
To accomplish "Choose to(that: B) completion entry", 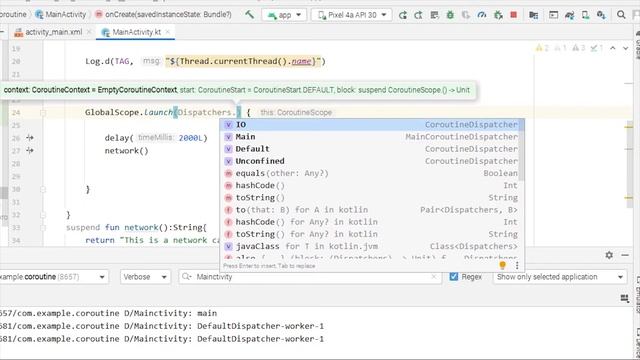I will [x=371, y=210].
